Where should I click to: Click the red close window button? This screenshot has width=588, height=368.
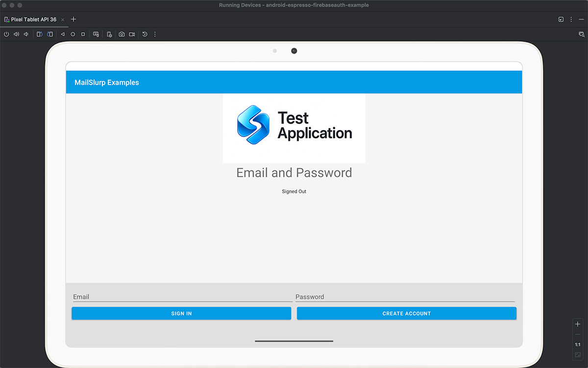(5, 5)
